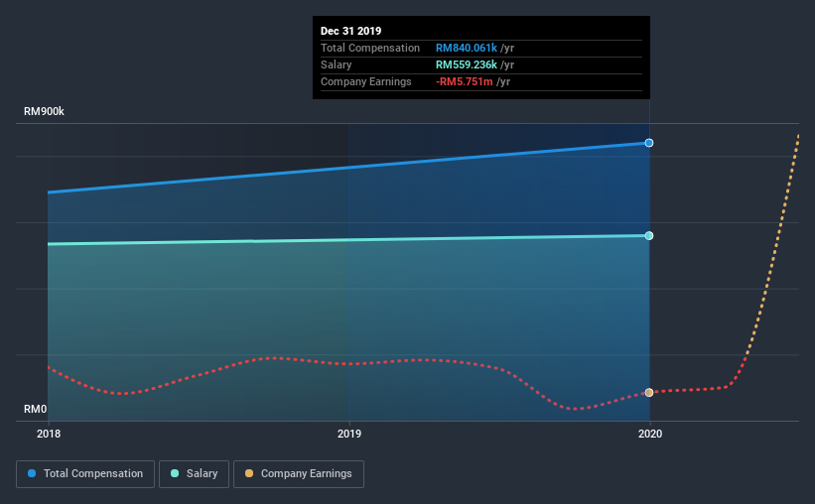Click the Dec 31 2019 tooltip date
The image size is (815, 504).
(x=350, y=31)
